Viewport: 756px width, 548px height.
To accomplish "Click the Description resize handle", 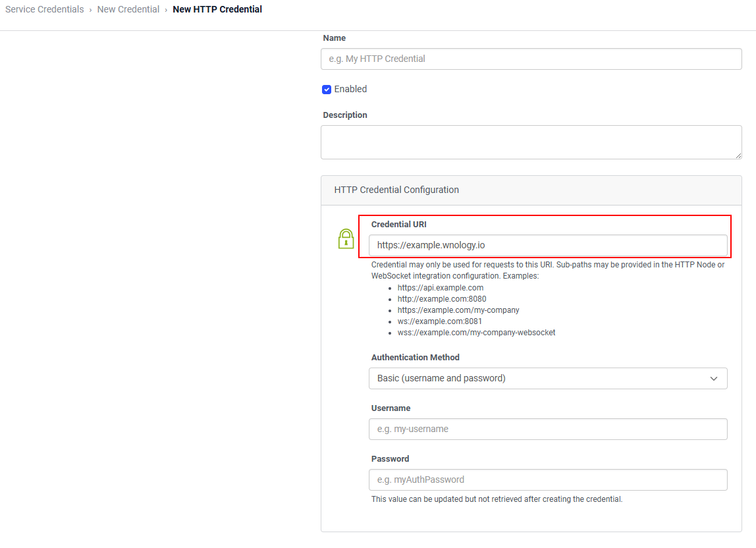I will [738, 155].
